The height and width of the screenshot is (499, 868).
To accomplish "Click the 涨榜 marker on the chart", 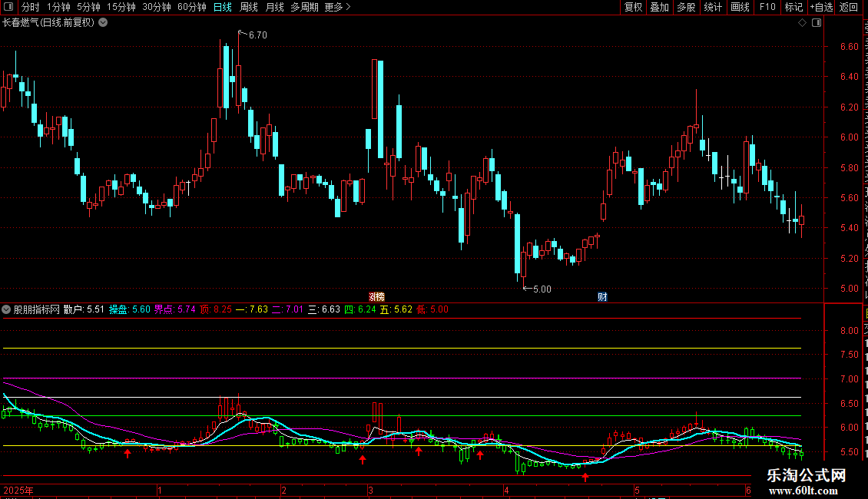I will [376, 297].
